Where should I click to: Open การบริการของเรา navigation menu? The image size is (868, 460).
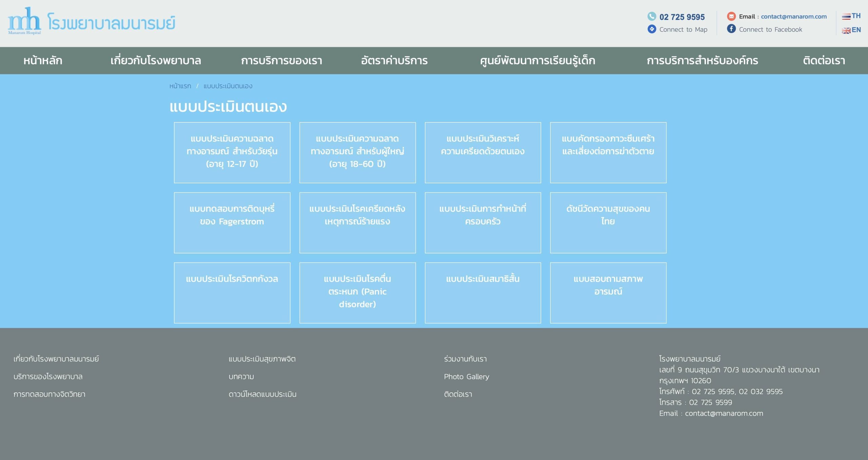pyautogui.click(x=281, y=61)
